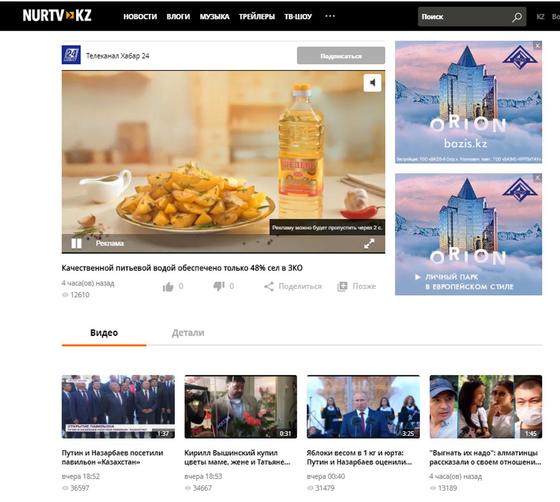This screenshot has width=560, height=502.
Task: Click the 12610 view count
Action: [80, 295]
